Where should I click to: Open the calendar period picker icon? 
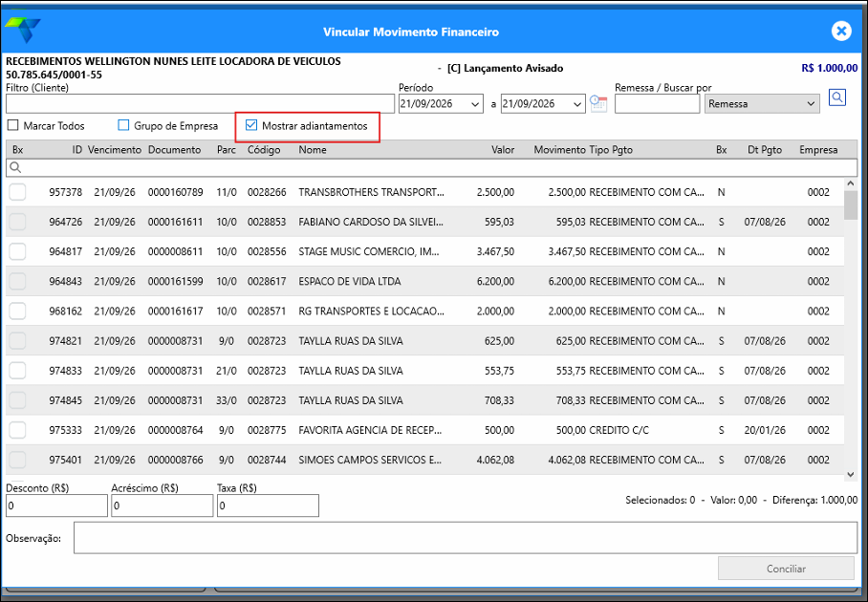(597, 103)
